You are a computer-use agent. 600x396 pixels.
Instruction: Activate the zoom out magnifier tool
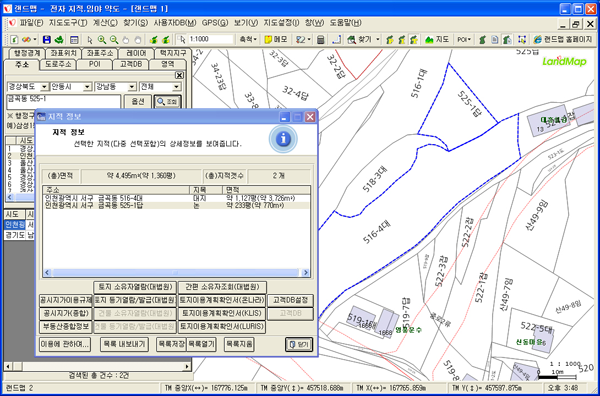click(x=114, y=39)
